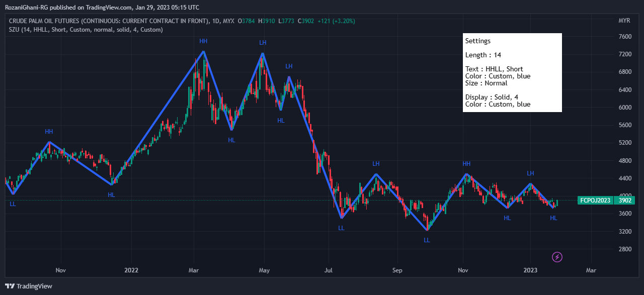Click the 6000 price axis label
Viewport: 644px width, 295px height.
[625, 108]
